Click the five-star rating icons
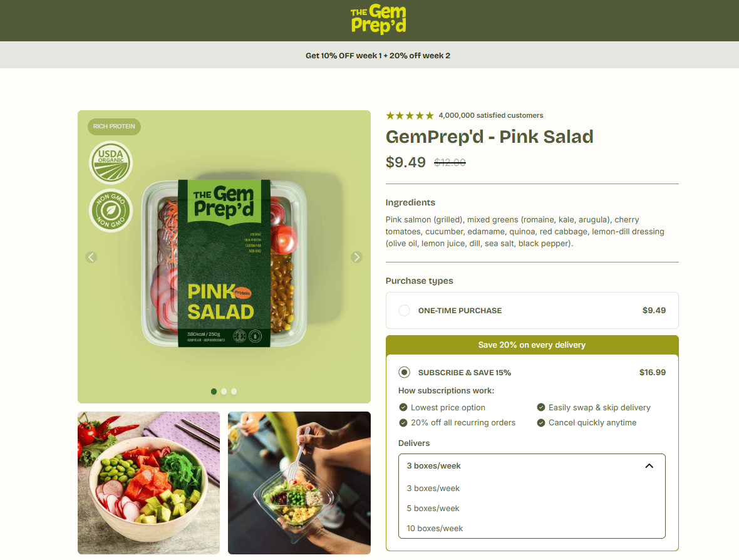739x560 pixels. (x=410, y=115)
